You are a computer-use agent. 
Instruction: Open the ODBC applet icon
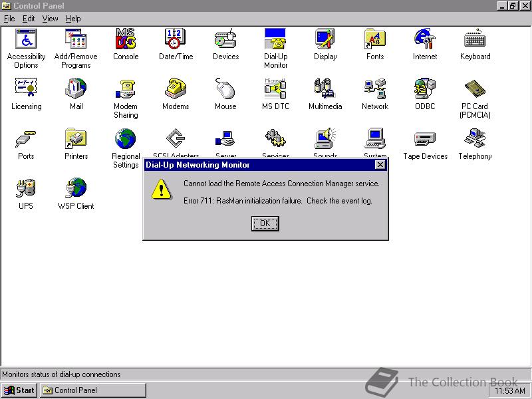[x=425, y=88]
